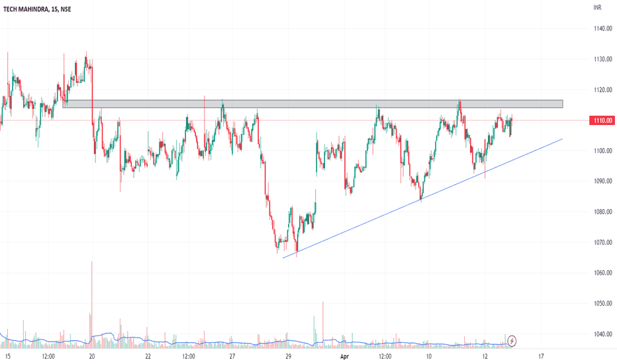Click the red 1110.00 current price label
This screenshot has width=617, height=364.
coord(602,120)
